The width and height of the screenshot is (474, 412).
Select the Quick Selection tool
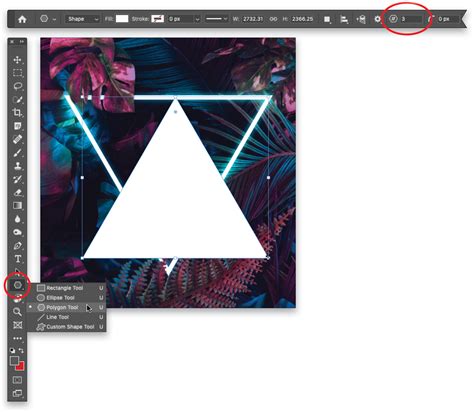point(17,100)
